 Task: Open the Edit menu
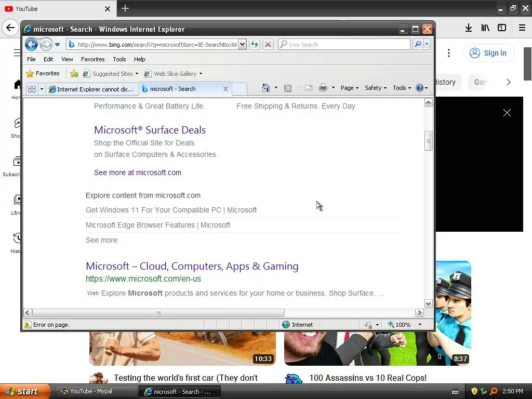(x=48, y=59)
